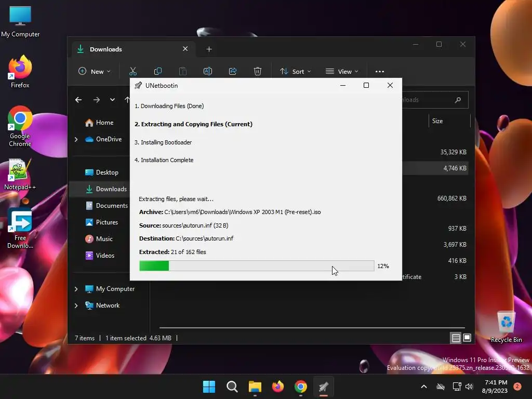This screenshot has width=532, height=399.
Task: Expand the OneDrive tree node
Action: click(x=76, y=139)
